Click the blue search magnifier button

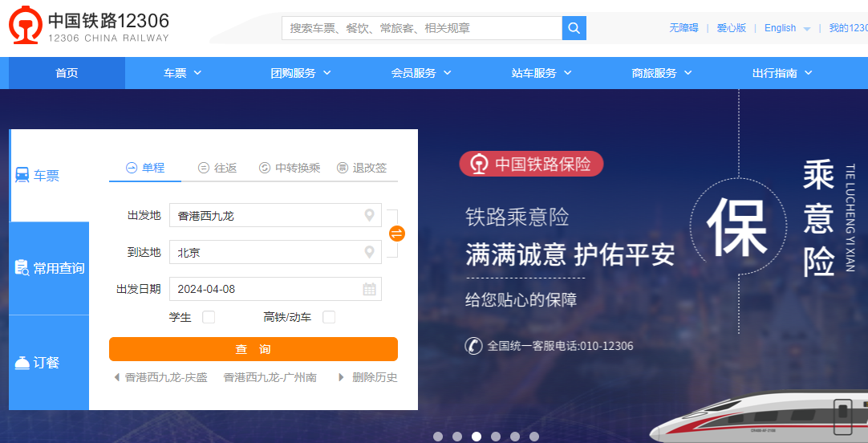click(x=574, y=27)
